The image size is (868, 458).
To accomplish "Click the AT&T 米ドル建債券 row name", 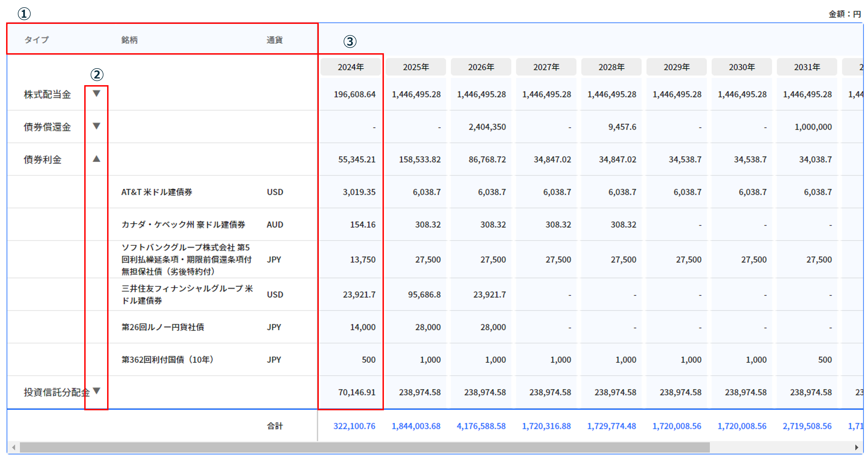I will click(x=157, y=192).
